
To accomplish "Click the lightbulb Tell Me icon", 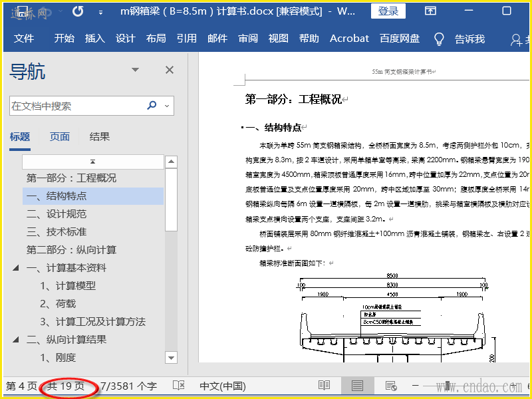I will click(439, 39).
